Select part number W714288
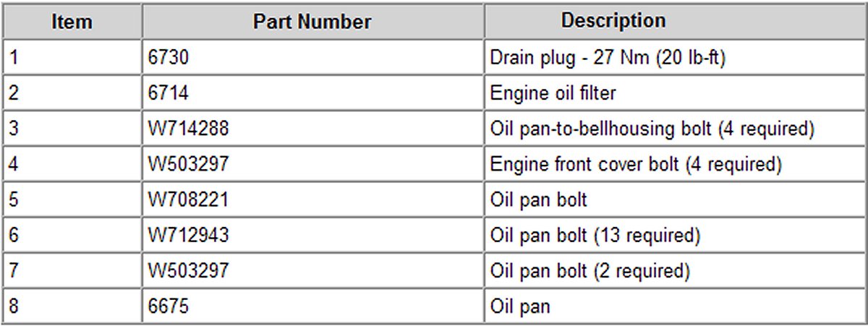The height and width of the screenshot is (326, 868). pos(188,129)
